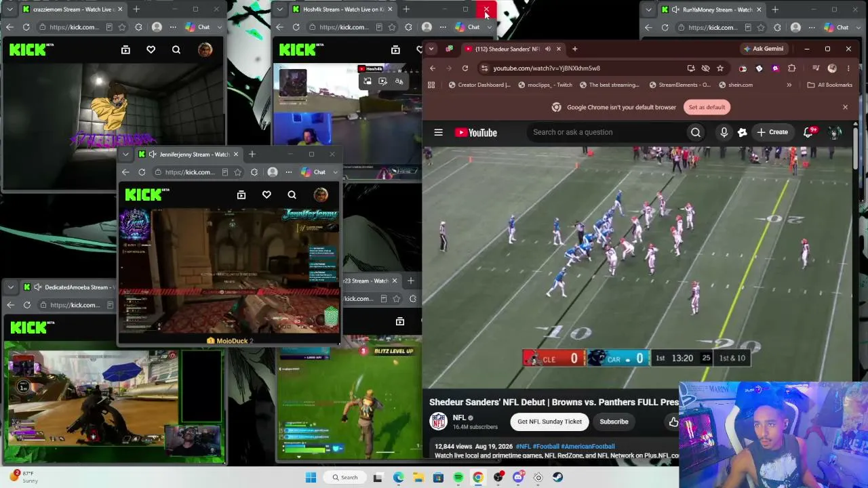Open profile avatar in crazziemom Kick window
Image resolution: width=868 pixels, height=488 pixels.
(x=205, y=49)
